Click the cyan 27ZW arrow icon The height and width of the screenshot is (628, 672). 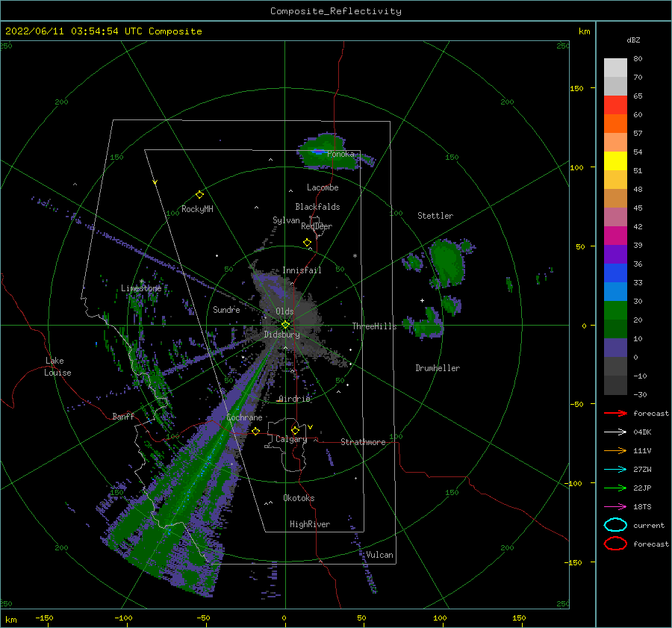(615, 470)
